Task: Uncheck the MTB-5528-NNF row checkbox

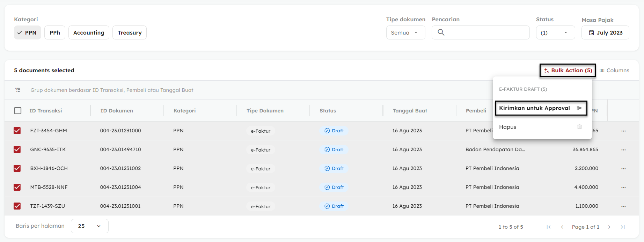Action: 17,187
